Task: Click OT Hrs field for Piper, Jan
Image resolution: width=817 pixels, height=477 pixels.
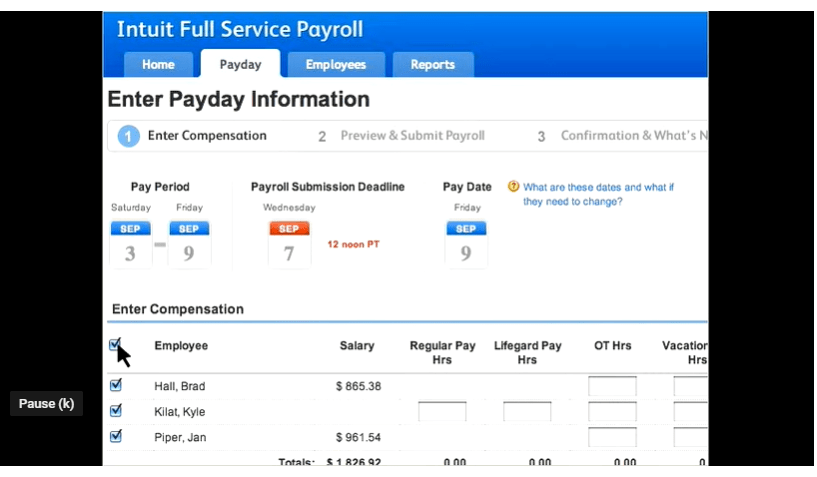Action: [612, 437]
